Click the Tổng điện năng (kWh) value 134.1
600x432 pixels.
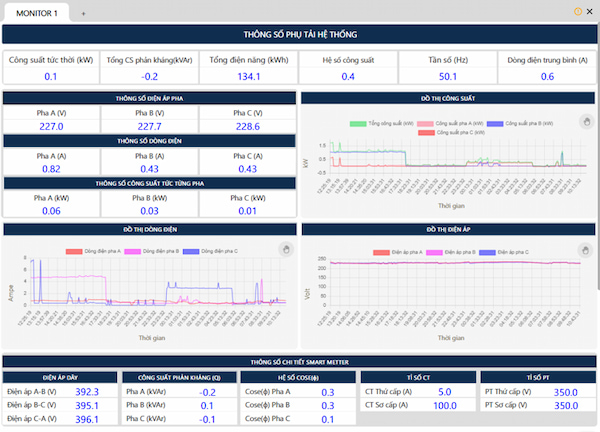pos(249,77)
